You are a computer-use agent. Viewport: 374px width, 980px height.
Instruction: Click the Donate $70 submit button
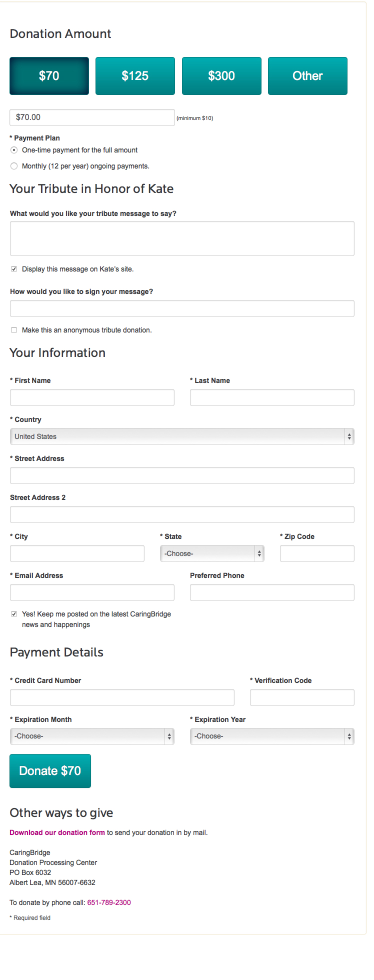(x=50, y=771)
